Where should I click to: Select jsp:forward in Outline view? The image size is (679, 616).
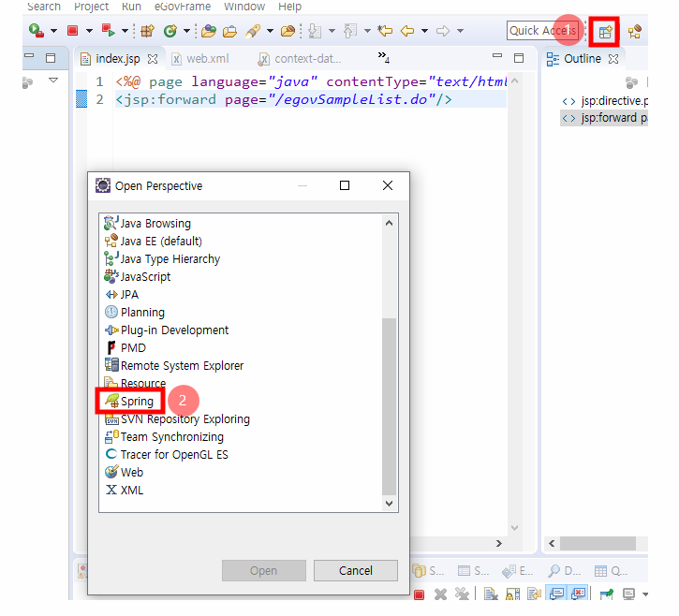pyautogui.click(x=604, y=118)
